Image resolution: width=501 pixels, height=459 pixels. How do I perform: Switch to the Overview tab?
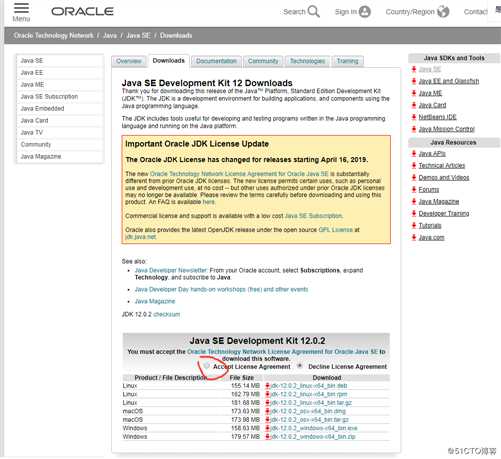tap(129, 61)
